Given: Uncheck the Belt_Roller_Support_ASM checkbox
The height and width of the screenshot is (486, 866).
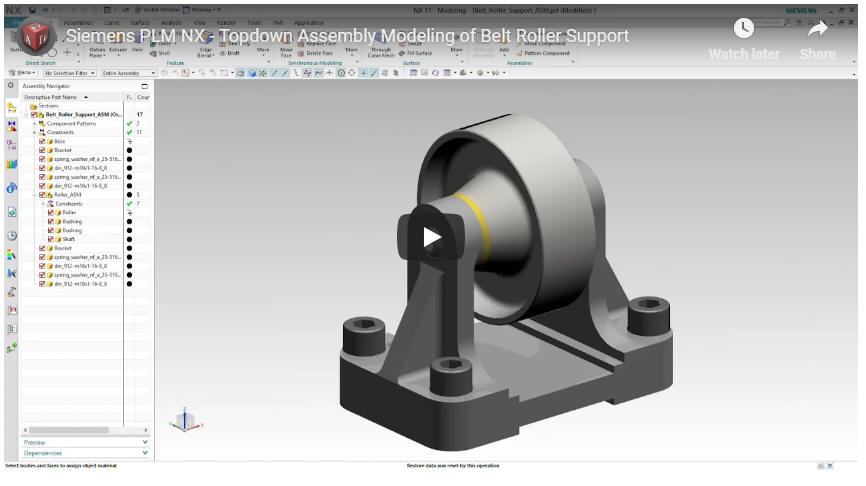Looking at the screenshot, I should click(x=34, y=114).
